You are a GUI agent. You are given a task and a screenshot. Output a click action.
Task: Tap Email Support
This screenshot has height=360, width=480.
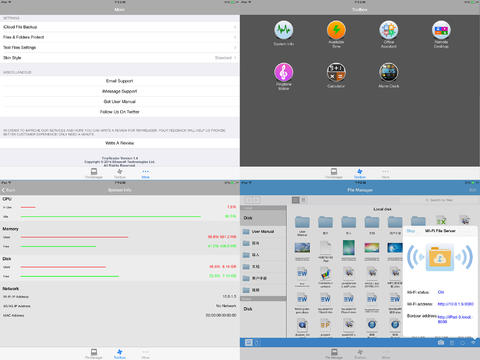click(x=120, y=81)
